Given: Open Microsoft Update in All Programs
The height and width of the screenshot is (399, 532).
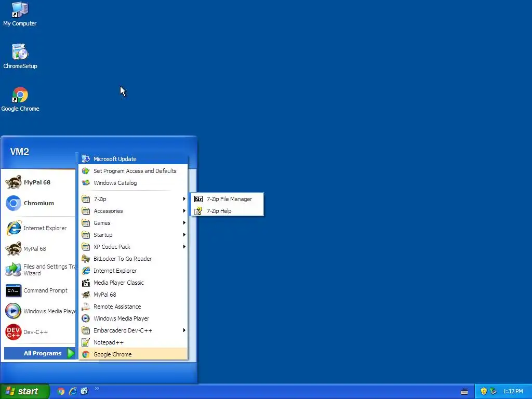Looking at the screenshot, I should tap(133, 159).
